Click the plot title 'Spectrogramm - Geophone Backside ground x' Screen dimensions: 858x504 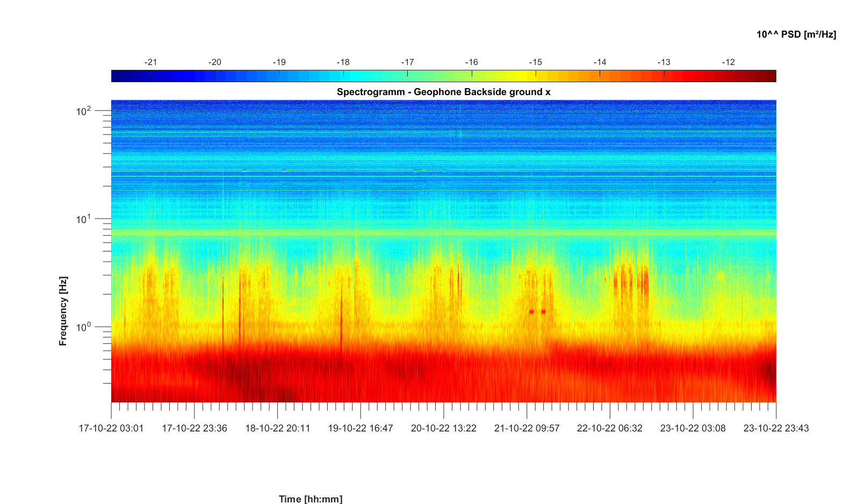pos(443,92)
